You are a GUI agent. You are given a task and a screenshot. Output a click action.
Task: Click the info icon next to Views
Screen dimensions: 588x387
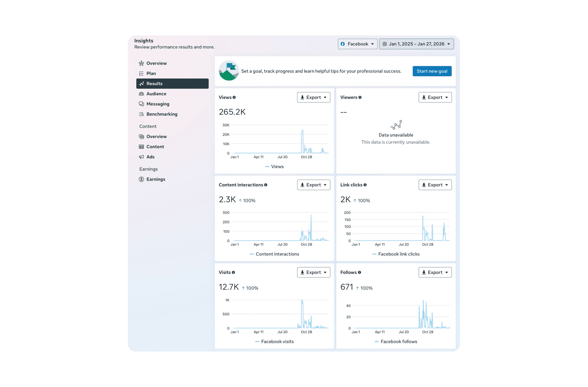[x=234, y=97]
